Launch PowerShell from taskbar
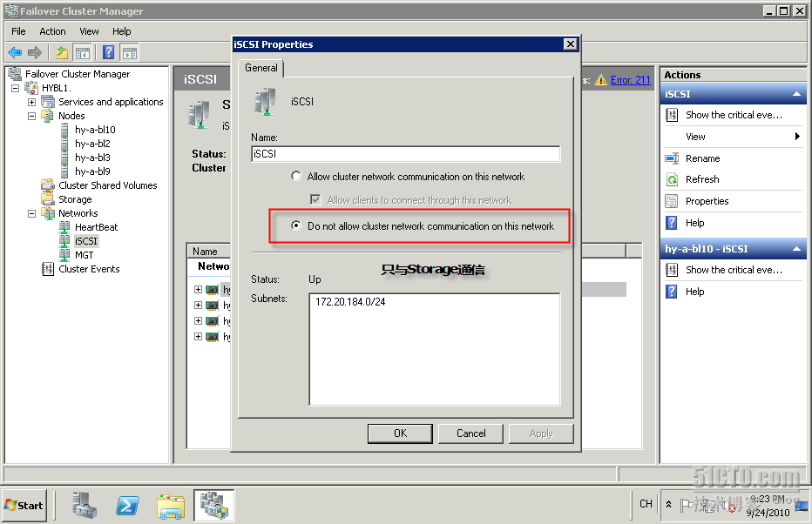812x524 pixels. [x=127, y=506]
